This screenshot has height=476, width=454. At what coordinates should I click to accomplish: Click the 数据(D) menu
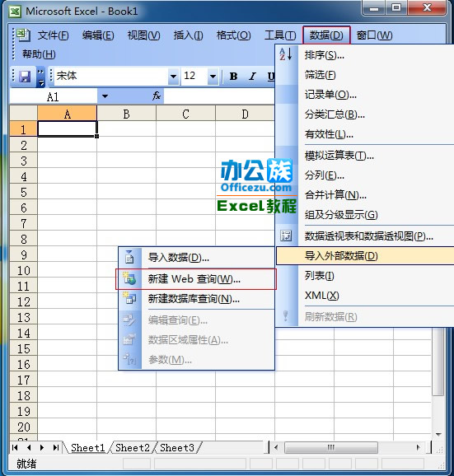click(326, 35)
